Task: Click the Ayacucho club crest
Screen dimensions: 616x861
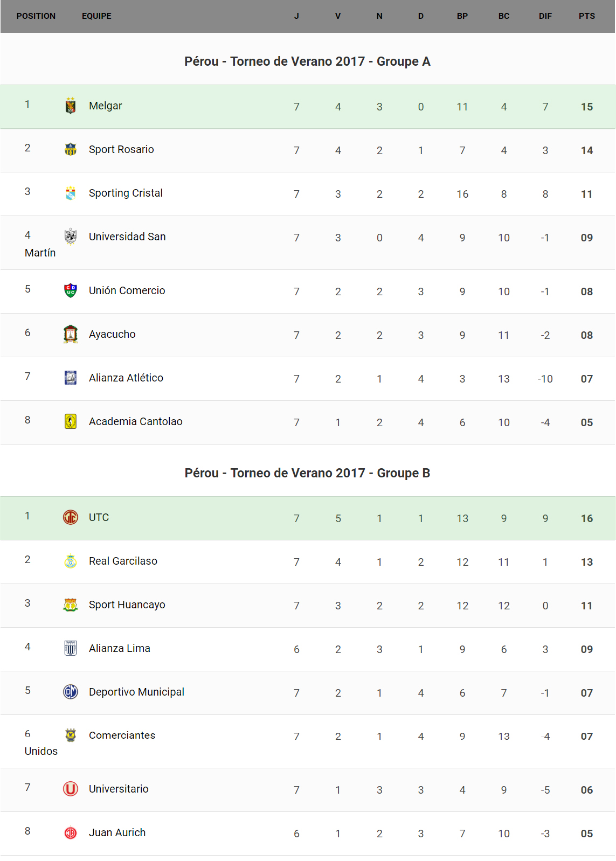Action: pyautogui.click(x=71, y=335)
